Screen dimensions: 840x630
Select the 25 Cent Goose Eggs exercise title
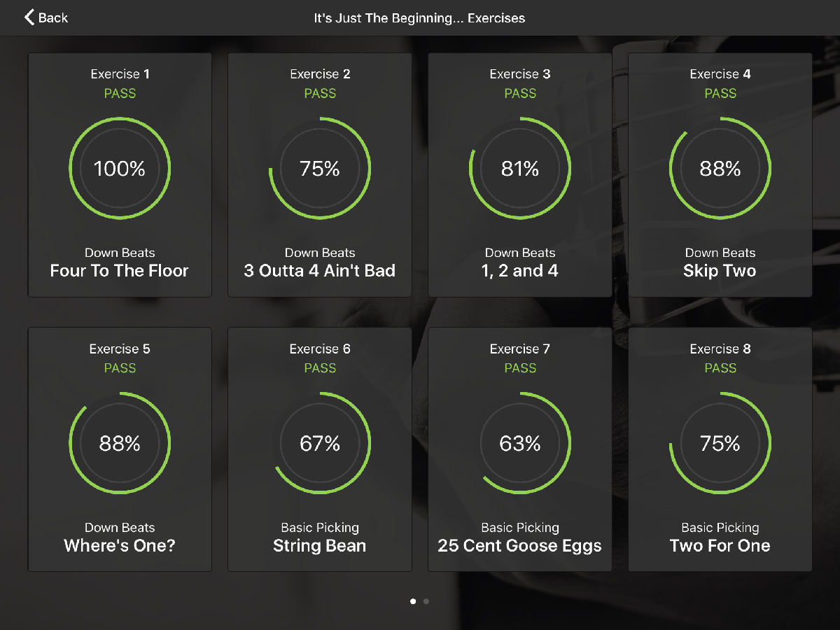coord(520,546)
